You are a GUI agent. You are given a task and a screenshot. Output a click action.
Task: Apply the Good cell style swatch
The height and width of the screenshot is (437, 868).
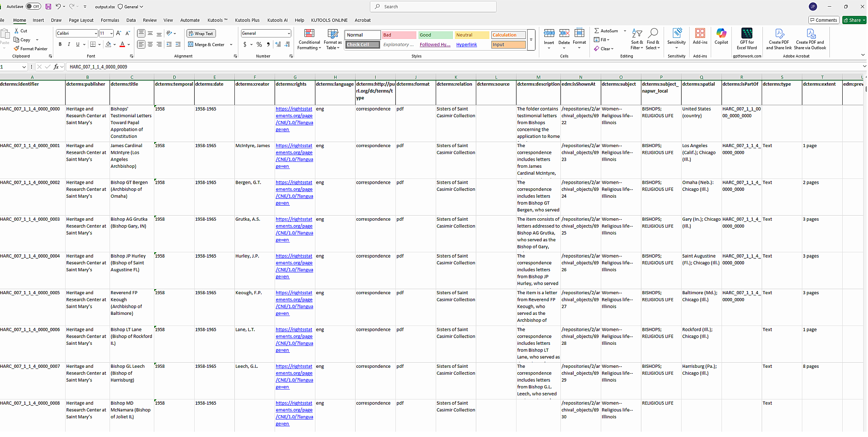(x=435, y=35)
